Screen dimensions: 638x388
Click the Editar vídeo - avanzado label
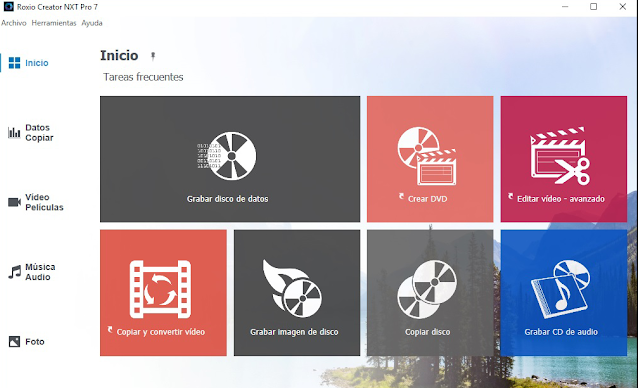561,199
